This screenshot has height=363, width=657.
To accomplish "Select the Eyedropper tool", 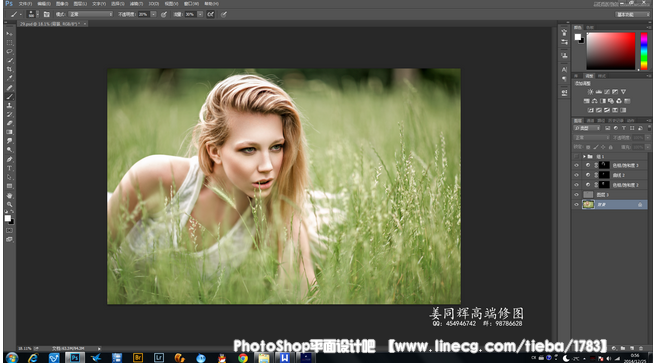I will pyautogui.click(x=9, y=78).
